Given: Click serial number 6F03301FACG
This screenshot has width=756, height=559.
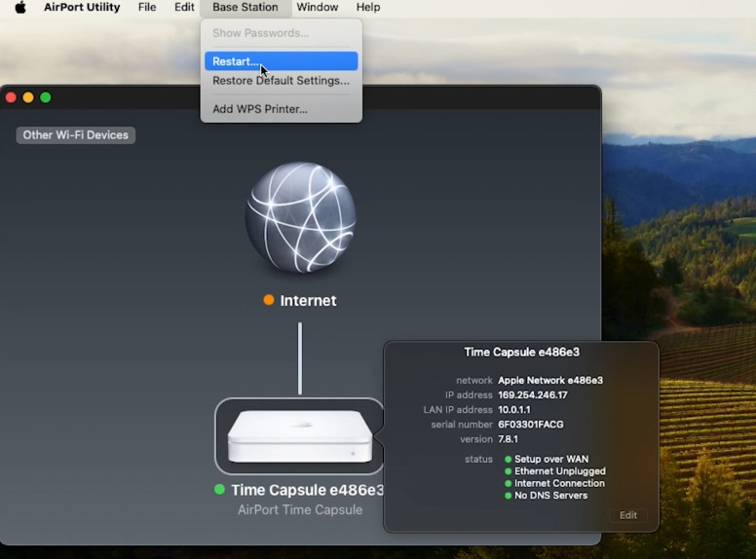Looking at the screenshot, I should coord(530,425).
